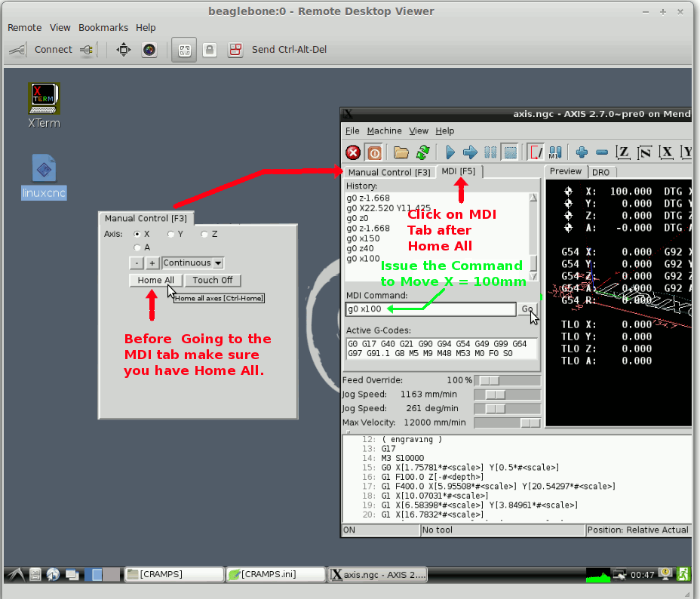The image size is (700, 599).
Task: Switch to the Manual Control [F3] tab
Action: coord(389,172)
